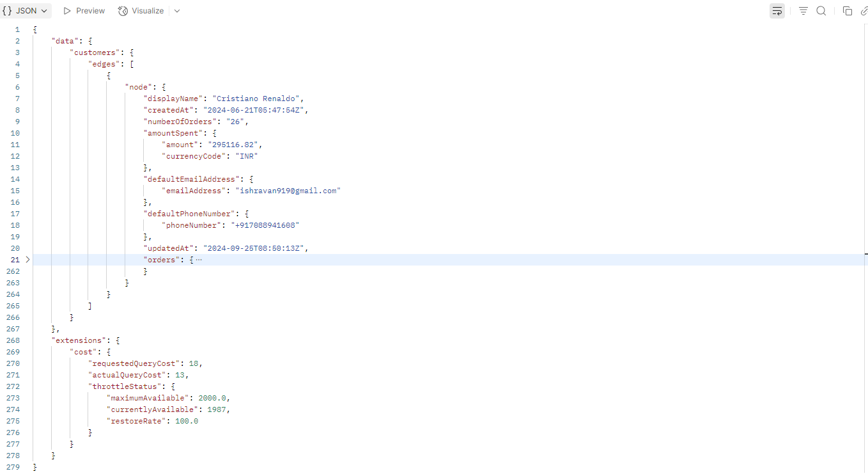Click the "cost" key

click(84, 352)
